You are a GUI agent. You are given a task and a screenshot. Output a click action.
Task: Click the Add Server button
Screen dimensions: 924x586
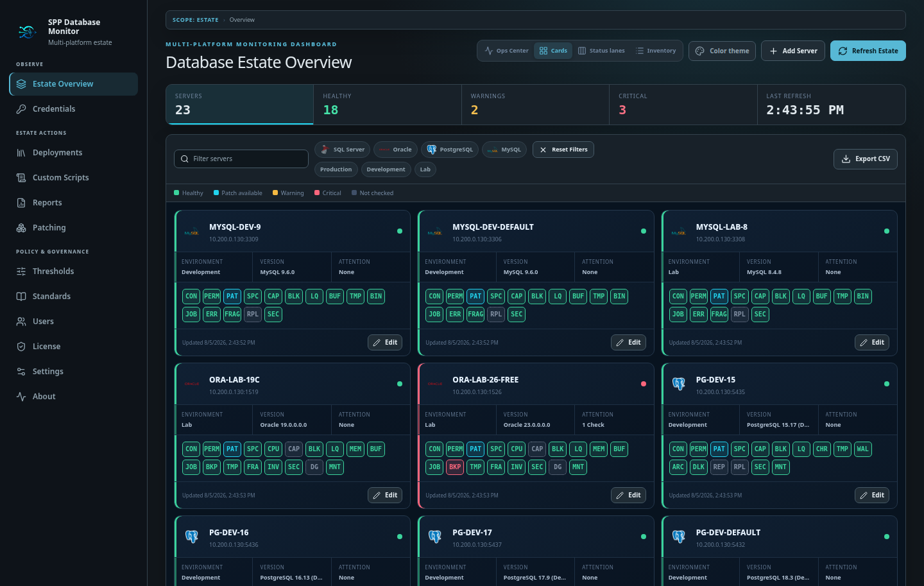(793, 51)
